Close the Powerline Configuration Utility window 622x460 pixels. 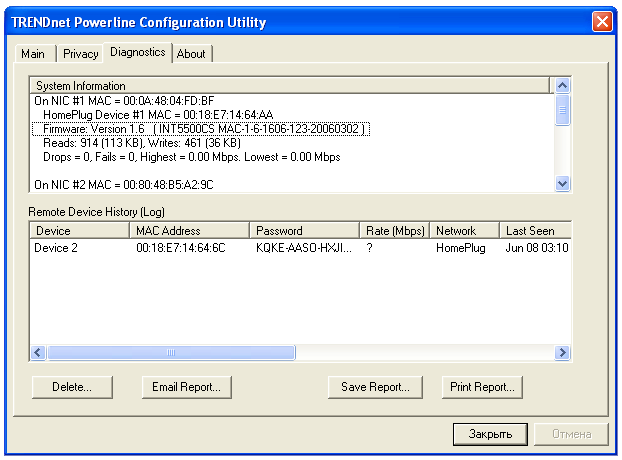coord(601,21)
